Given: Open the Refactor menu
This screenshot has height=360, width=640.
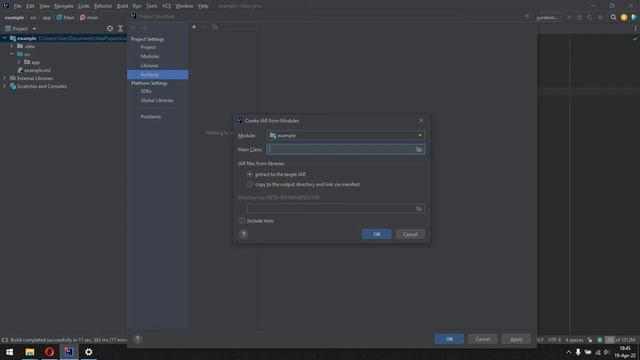Looking at the screenshot, I should tap(103, 6).
